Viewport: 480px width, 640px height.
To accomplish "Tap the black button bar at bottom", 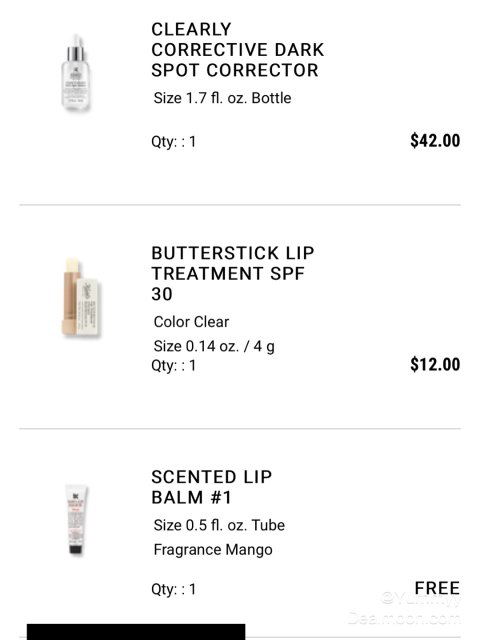I will [x=136, y=631].
